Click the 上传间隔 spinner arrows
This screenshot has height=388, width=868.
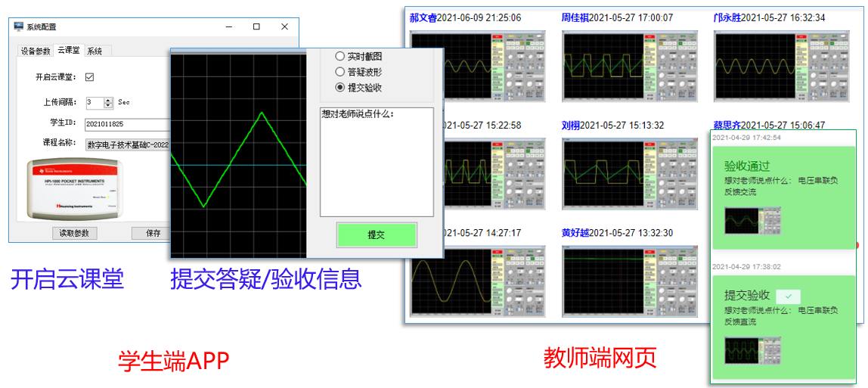tap(109, 102)
